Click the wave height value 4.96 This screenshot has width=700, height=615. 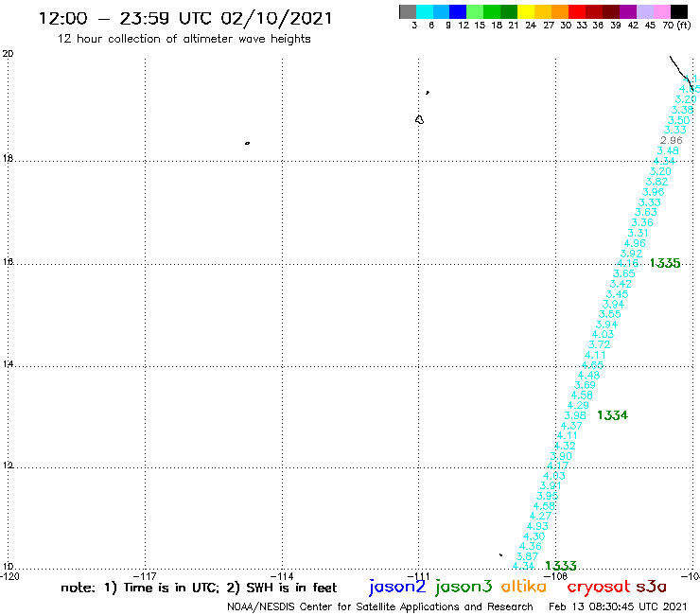click(x=635, y=243)
